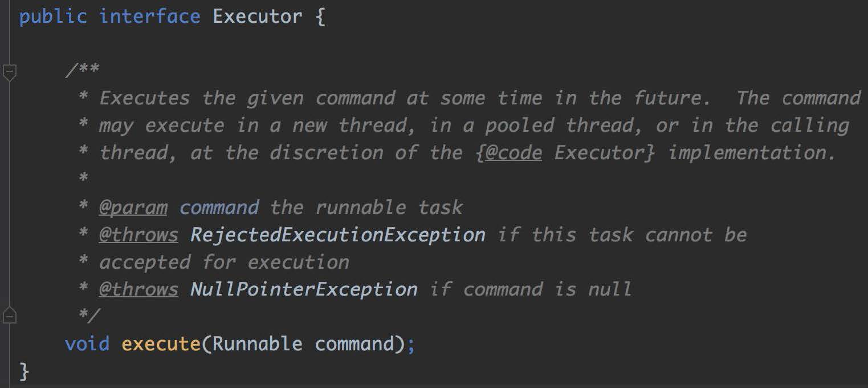The height and width of the screenshot is (388, 868).
Task: Click the first '@throws' Javadoc tag
Action: click(138, 235)
